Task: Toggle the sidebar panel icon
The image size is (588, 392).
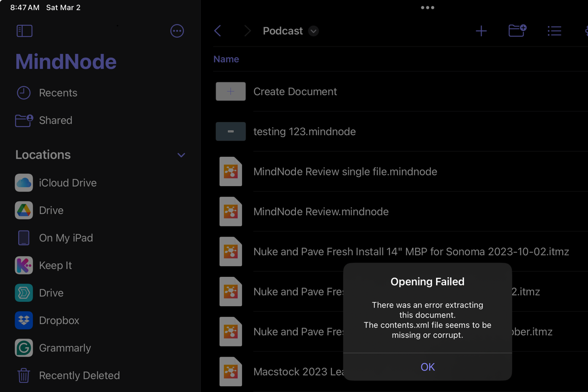Action: [24, 31]
